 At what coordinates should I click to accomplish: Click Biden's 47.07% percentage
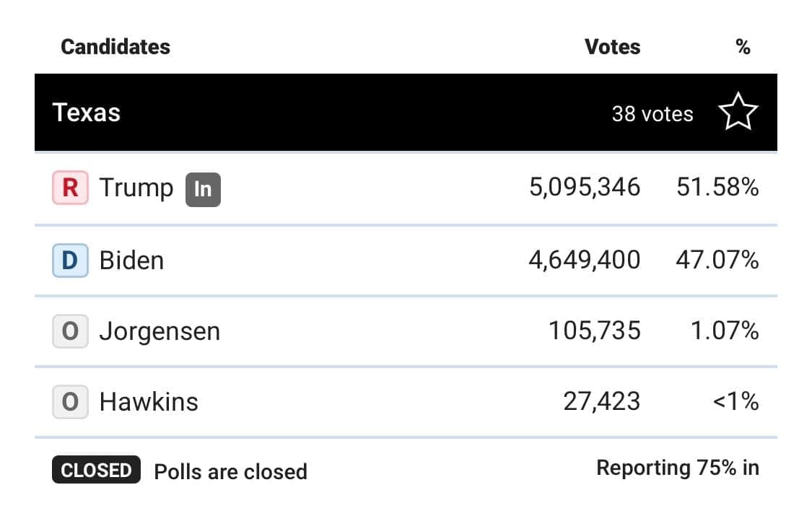click(x=717, y=260)
